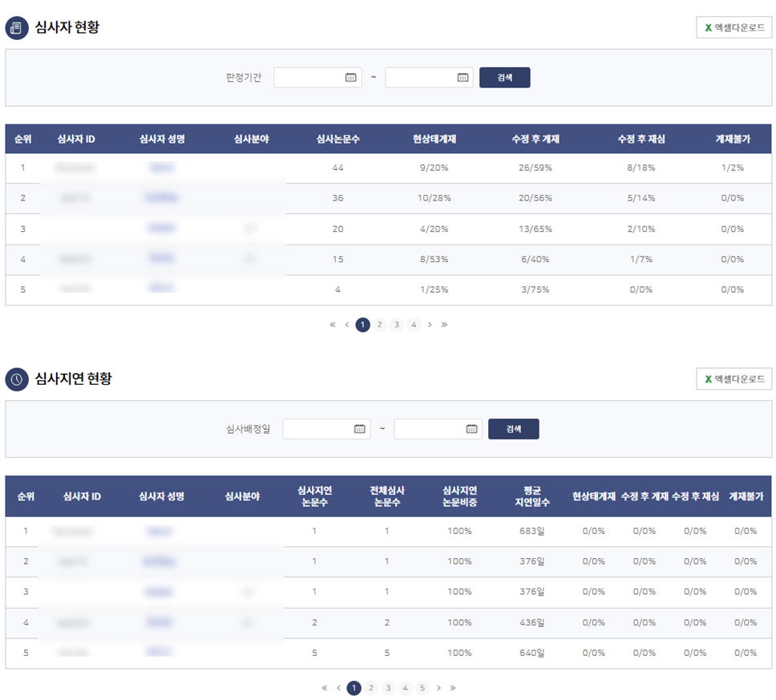Open calendar picker for 판정기간 end date

pyautogui.click(x=463, y=78)
